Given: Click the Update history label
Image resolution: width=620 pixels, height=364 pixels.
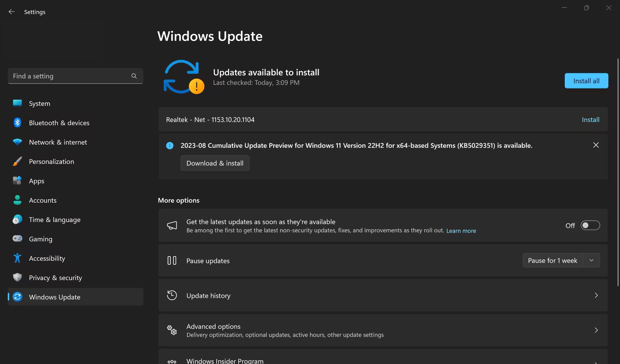Looking at the screenshot, I should click(x=208, y=296).
